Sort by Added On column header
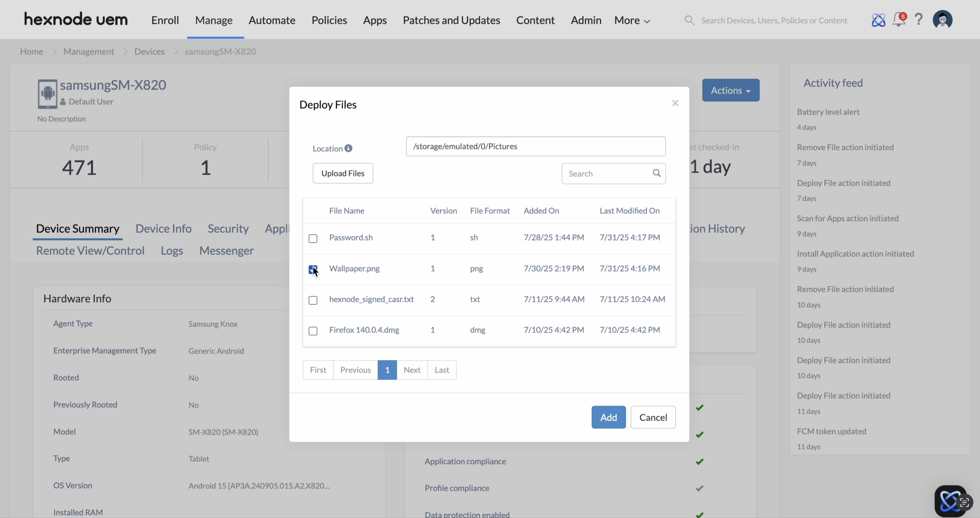 tap(541, 211)
